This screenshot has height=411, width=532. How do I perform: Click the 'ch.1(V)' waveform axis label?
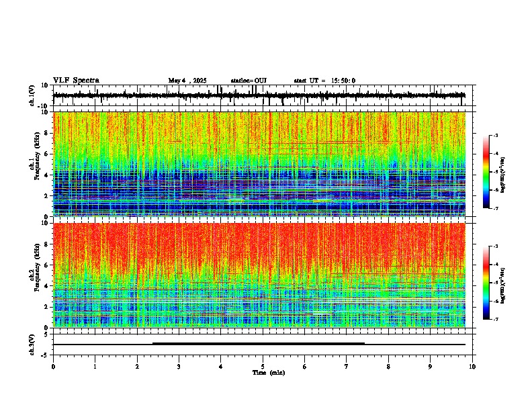point(32,95)
